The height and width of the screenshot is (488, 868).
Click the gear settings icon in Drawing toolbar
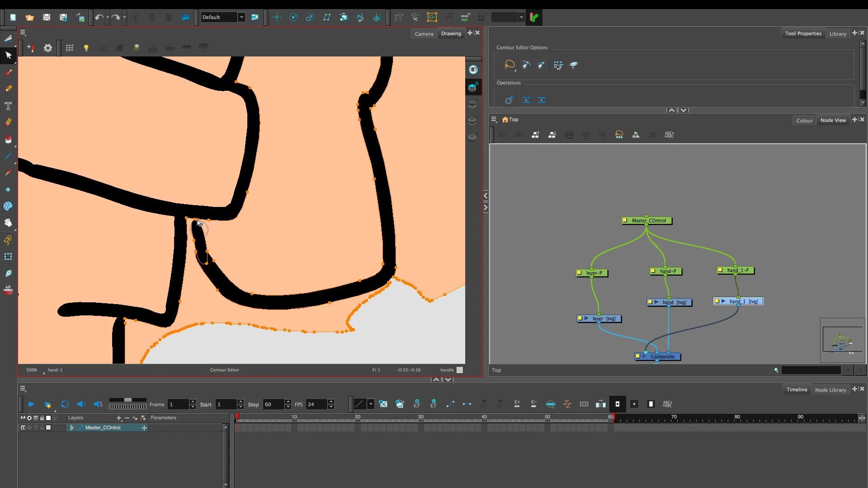[x=48, y=48]
